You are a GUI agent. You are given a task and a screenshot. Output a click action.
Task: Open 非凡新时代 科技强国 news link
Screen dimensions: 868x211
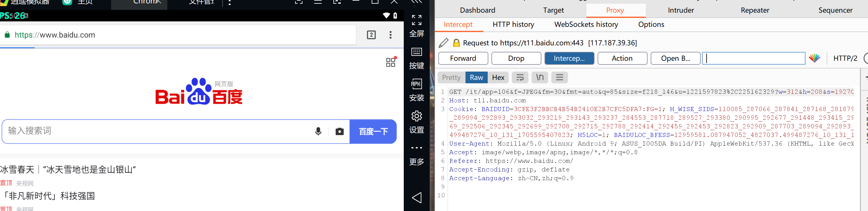(x=48, y=196)
